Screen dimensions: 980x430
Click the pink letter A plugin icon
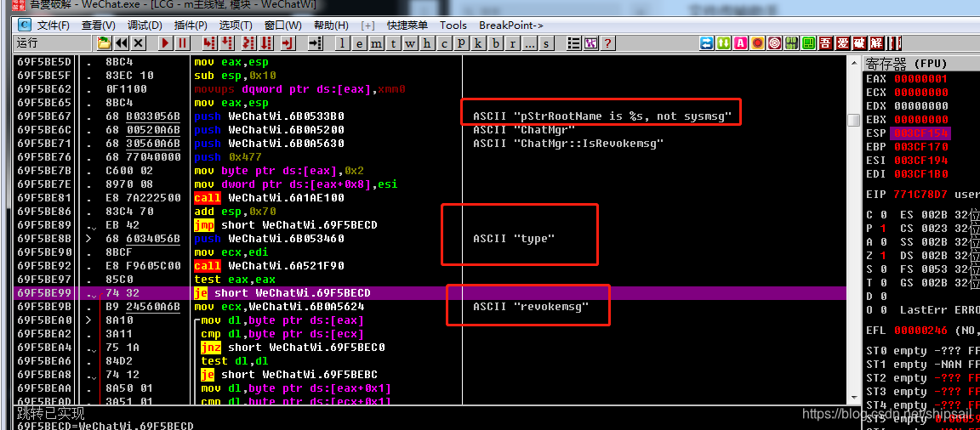click(741, 43)
